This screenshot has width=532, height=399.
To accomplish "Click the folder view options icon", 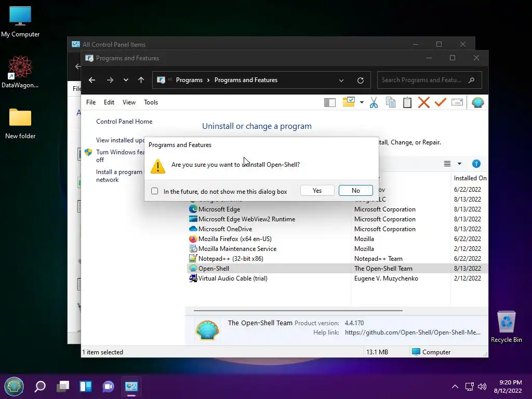I will (349, 102).
